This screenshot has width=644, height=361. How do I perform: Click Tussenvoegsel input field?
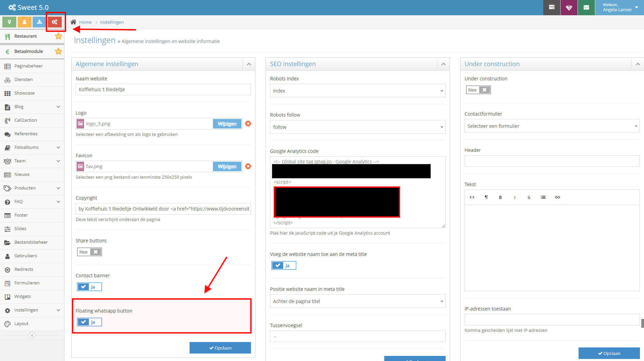click(x=357, y=336)
